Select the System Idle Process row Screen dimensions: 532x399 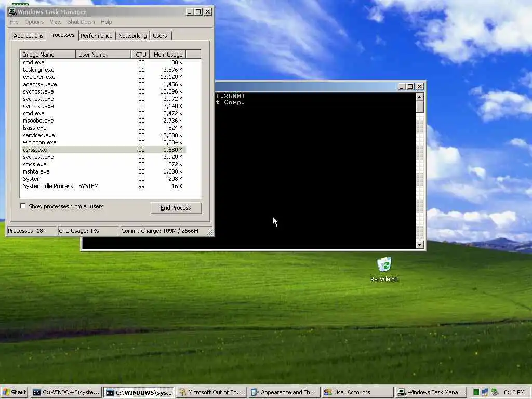coord(103,186)
